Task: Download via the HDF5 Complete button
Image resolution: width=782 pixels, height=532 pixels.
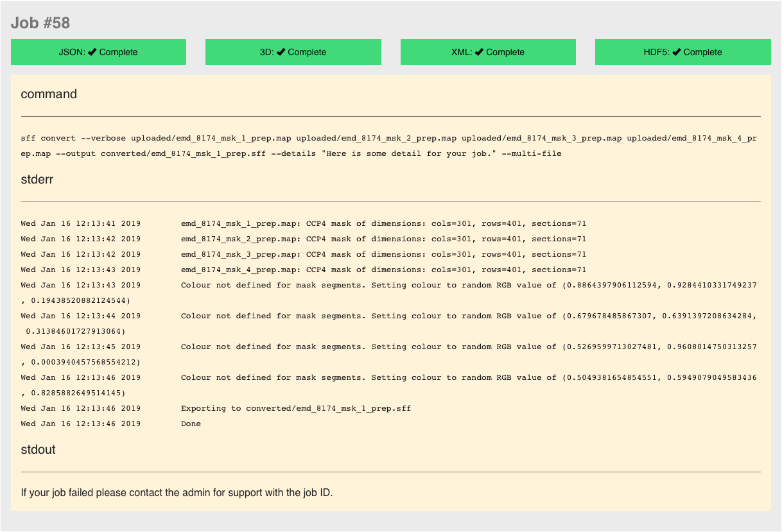Action: [x=682, y=52]
